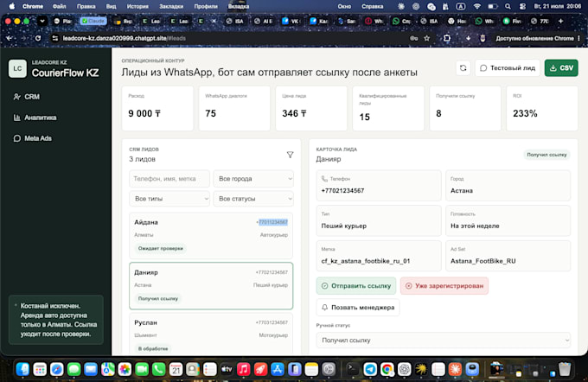
Task: Click Ожидает проверки status tag
Action: [x=161, y=249]
